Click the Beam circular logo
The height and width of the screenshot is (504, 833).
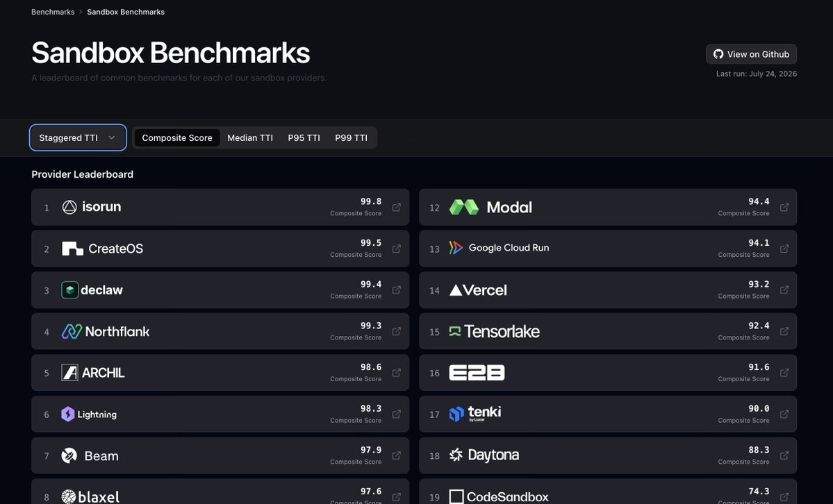click(69, 455)
